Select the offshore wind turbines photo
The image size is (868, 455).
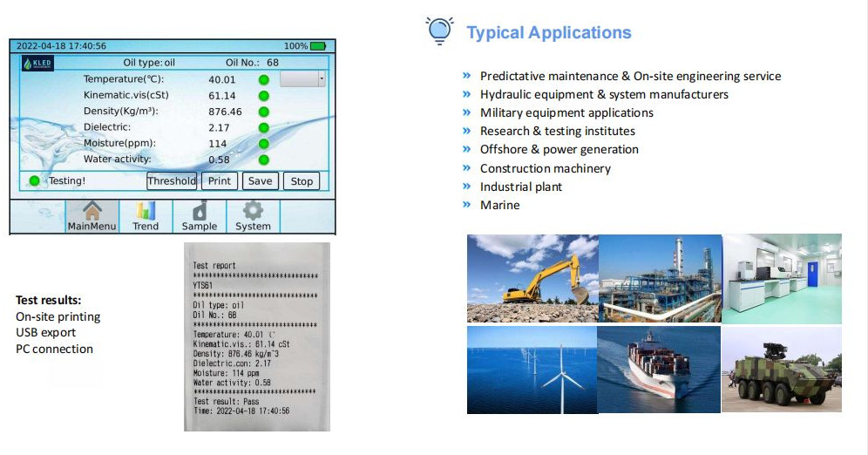(532, 370)
